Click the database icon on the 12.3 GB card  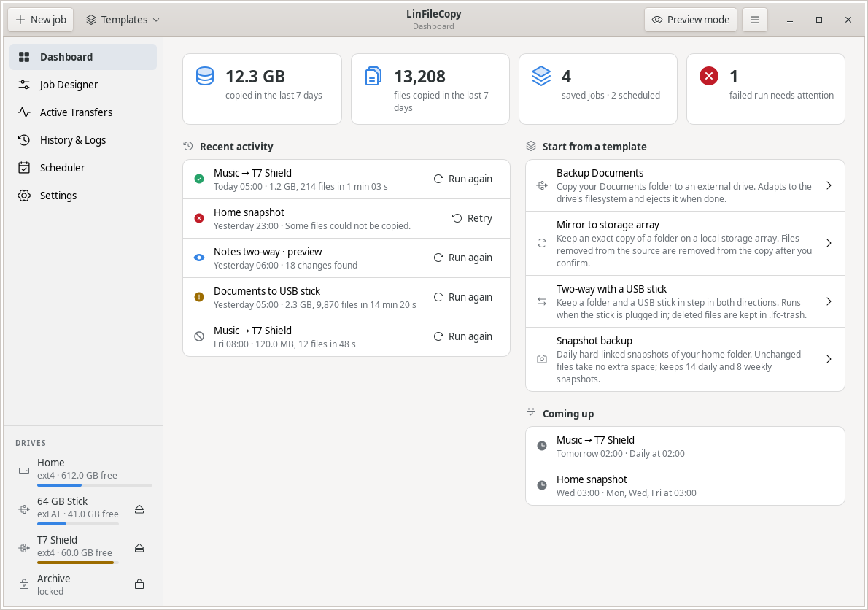[205, 76]
